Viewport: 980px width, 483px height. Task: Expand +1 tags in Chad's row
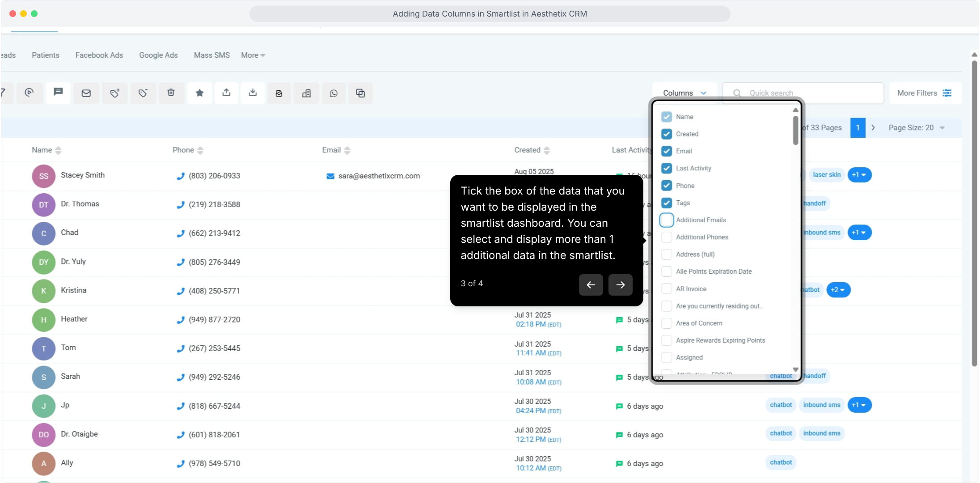[860, 233]
